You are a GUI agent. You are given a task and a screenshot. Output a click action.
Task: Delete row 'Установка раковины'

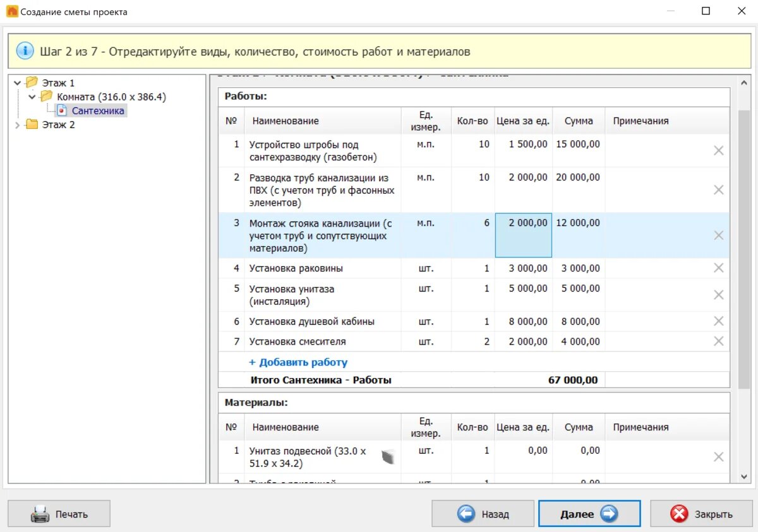(x=718, y=268)
